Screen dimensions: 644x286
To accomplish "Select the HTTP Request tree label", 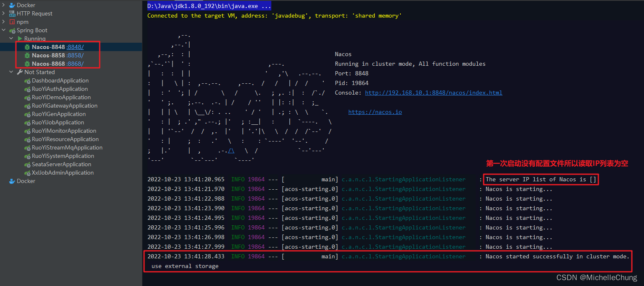I will (34, 13).
